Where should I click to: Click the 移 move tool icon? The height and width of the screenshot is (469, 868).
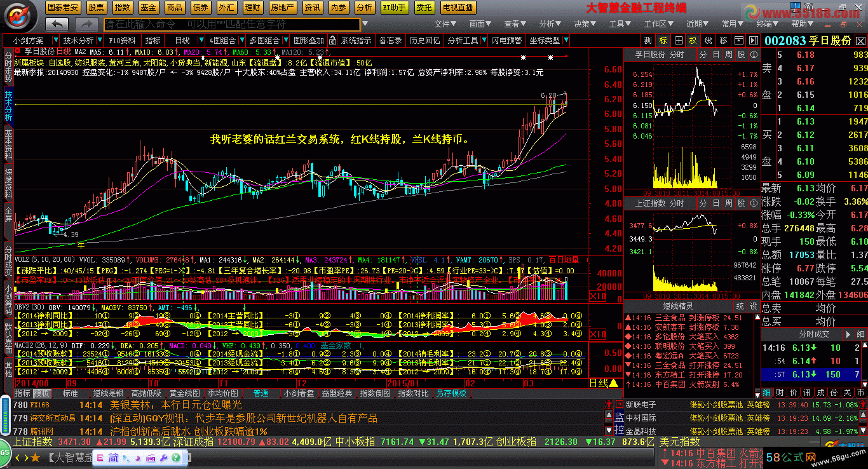click(723, 40)
